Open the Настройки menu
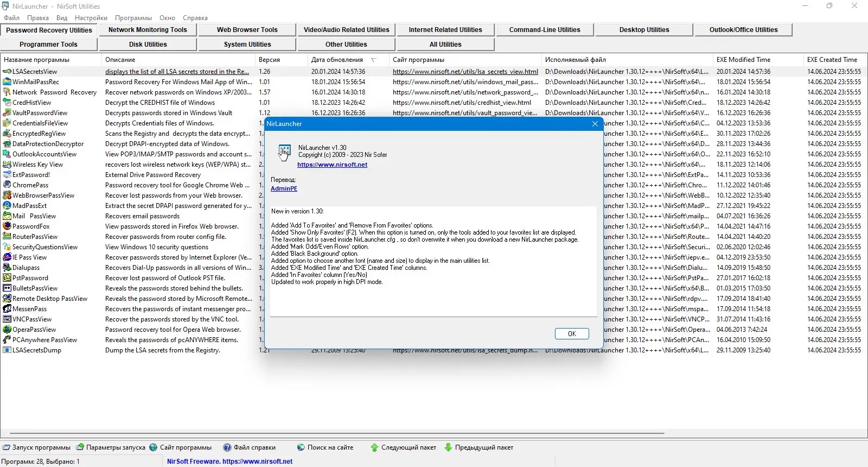Screen dimensions: 868x467 coord(91,18)
